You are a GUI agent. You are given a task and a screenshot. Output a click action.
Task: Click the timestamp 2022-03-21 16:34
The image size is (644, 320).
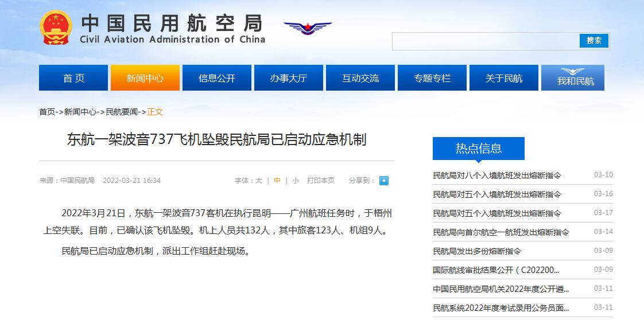click(x=131, y=181)
